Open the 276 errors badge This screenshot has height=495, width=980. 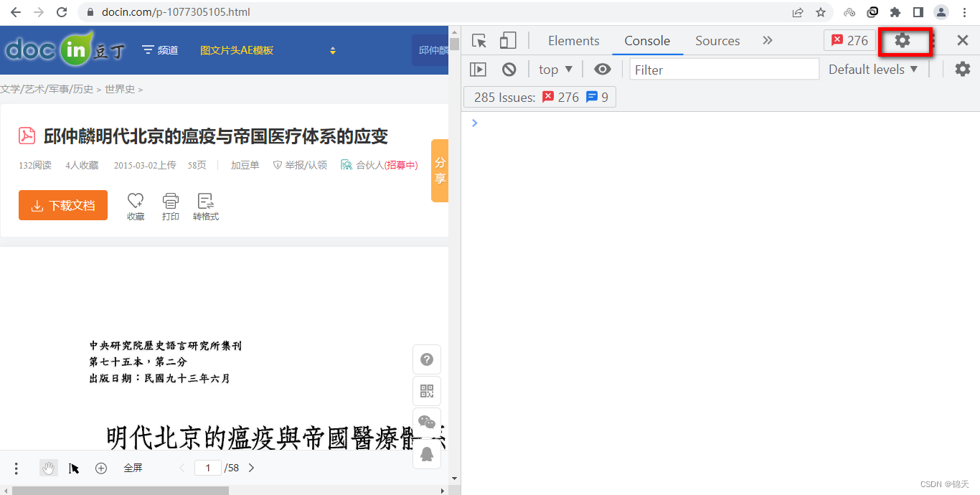click(849, 41)
